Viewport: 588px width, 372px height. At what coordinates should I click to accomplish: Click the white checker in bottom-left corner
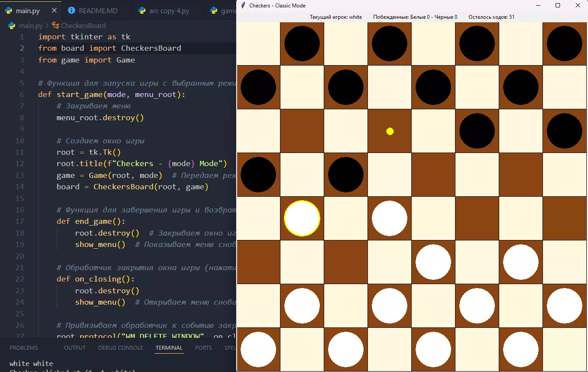pyautogui.click(x=258, y=349)
